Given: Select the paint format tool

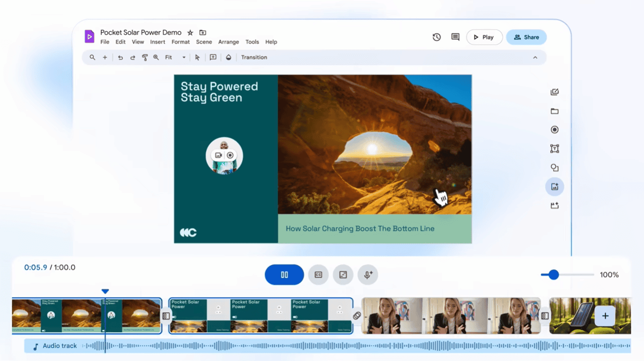Looking at the screenshot, I should tap(145, 57).
